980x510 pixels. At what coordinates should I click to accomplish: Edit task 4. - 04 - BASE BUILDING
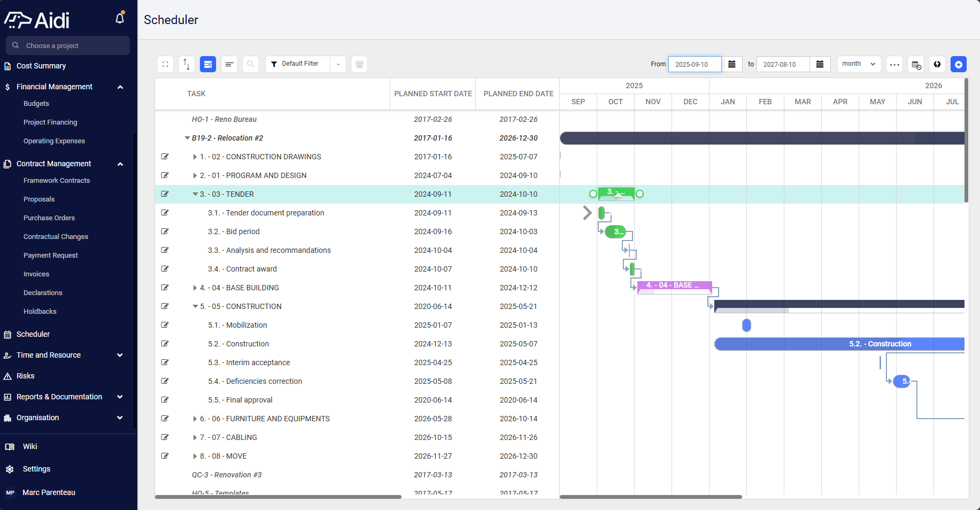(165, 288)
